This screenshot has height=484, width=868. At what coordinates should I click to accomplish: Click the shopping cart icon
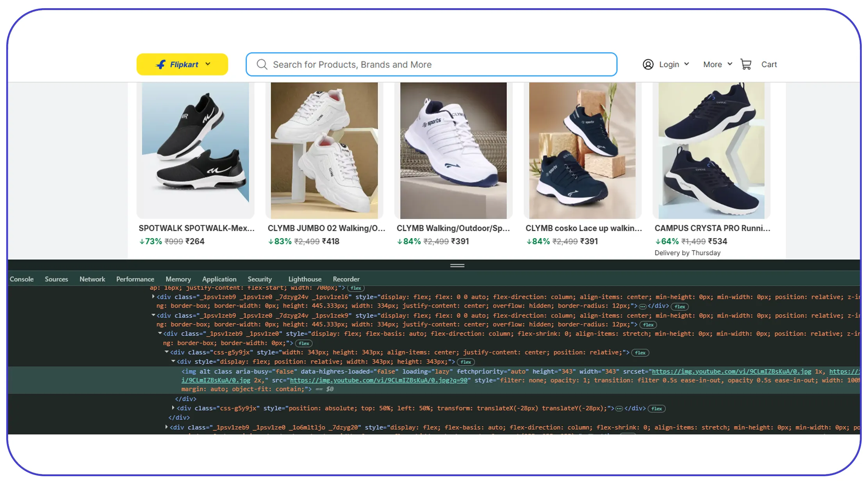(746, 64)
